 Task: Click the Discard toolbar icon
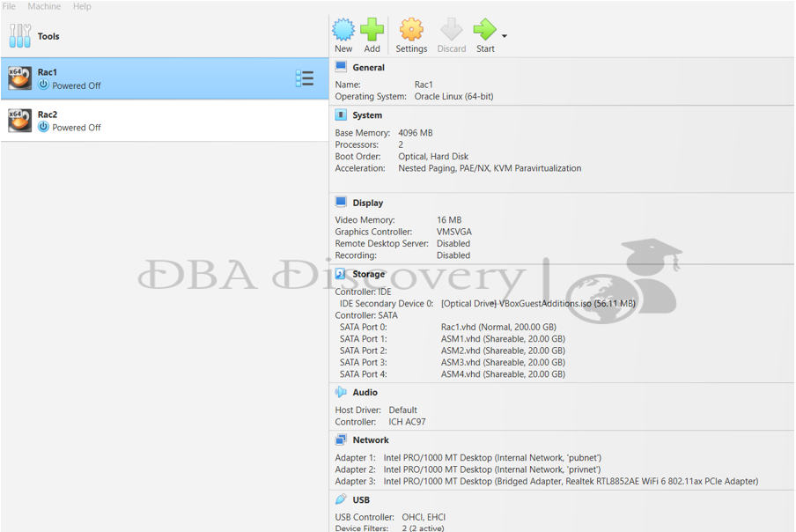(452, 29)
